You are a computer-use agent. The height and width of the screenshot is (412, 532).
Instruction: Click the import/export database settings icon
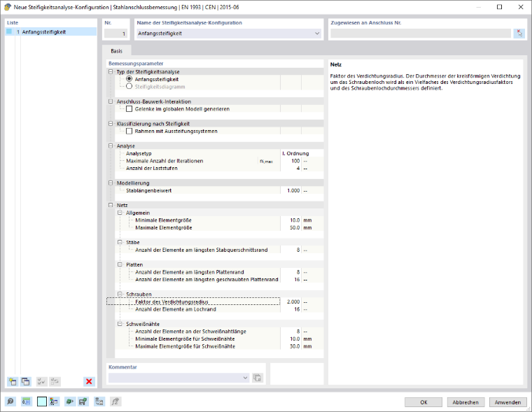pyautogui.click(x=99, y=402)
